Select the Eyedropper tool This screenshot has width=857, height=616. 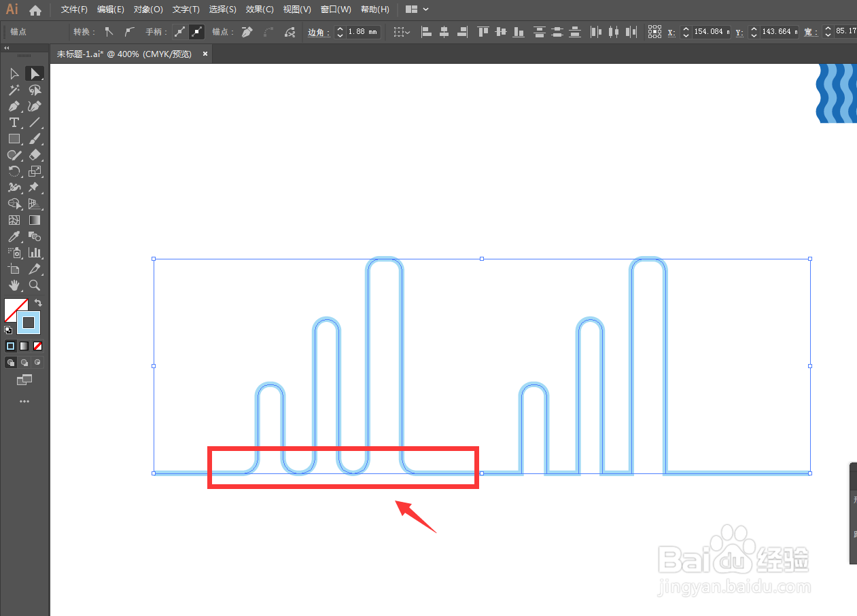click(x=14, y=236)
